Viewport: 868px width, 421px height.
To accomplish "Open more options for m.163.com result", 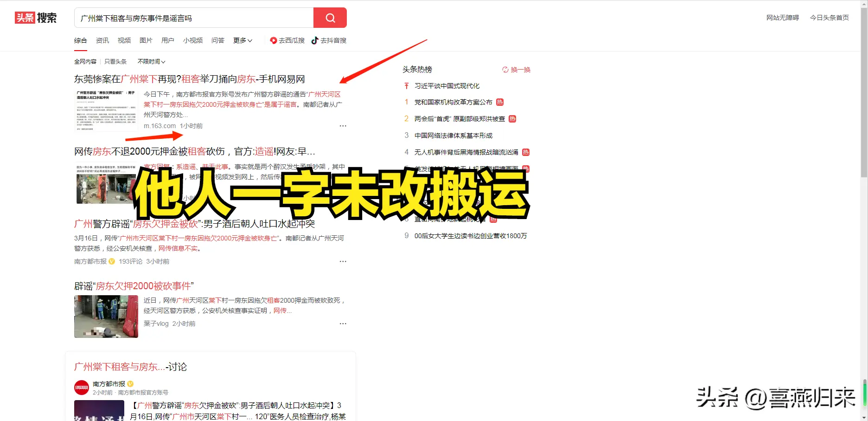I will (x=343, y=126).
